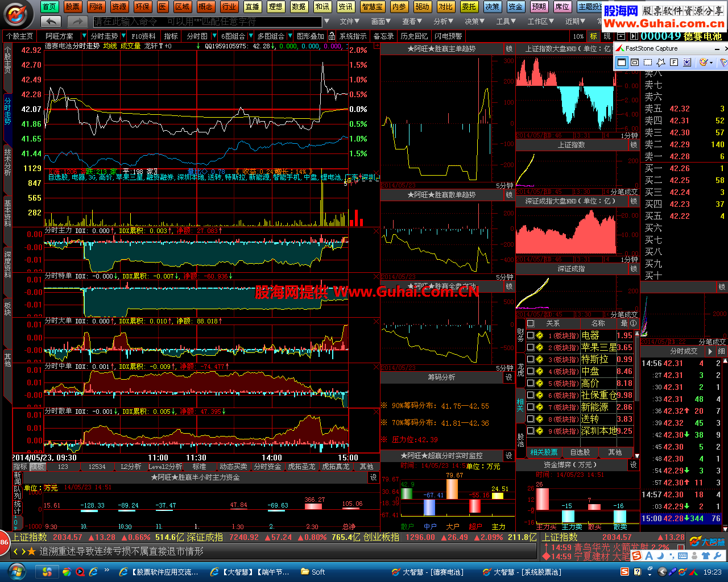Image resolution: width=728 pixels, height=582 pixels.
Task: Click the 设 settings button on 资金博弈 panel
Action: [633, 465]
